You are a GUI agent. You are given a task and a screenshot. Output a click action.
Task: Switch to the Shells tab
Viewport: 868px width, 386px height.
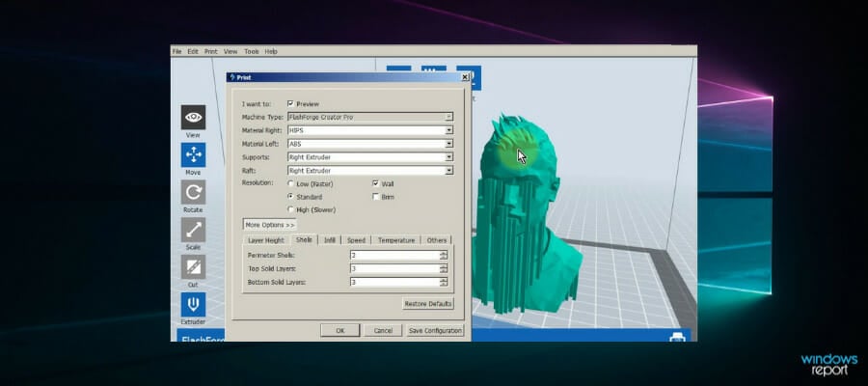coord(304,239)
